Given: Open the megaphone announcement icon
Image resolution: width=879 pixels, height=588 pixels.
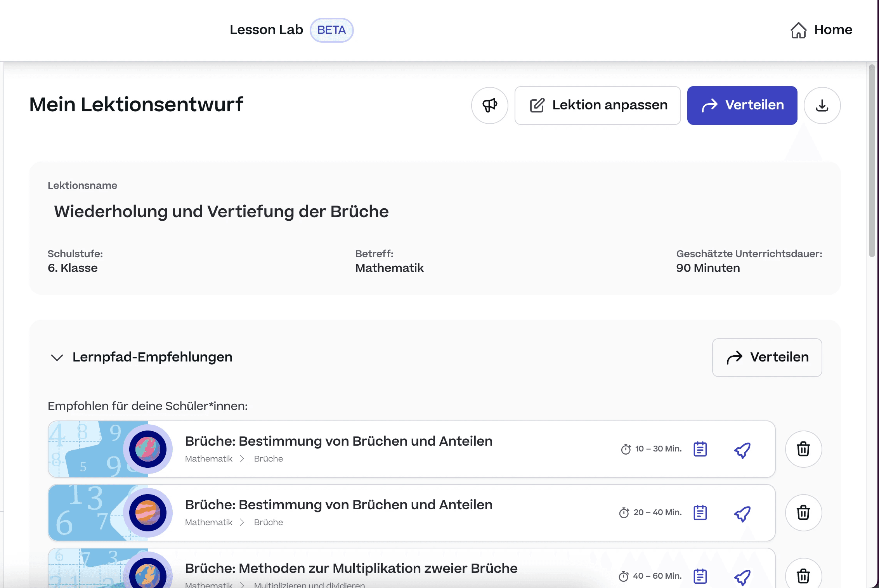Looking at the screenshot, I should coord(490,105).
